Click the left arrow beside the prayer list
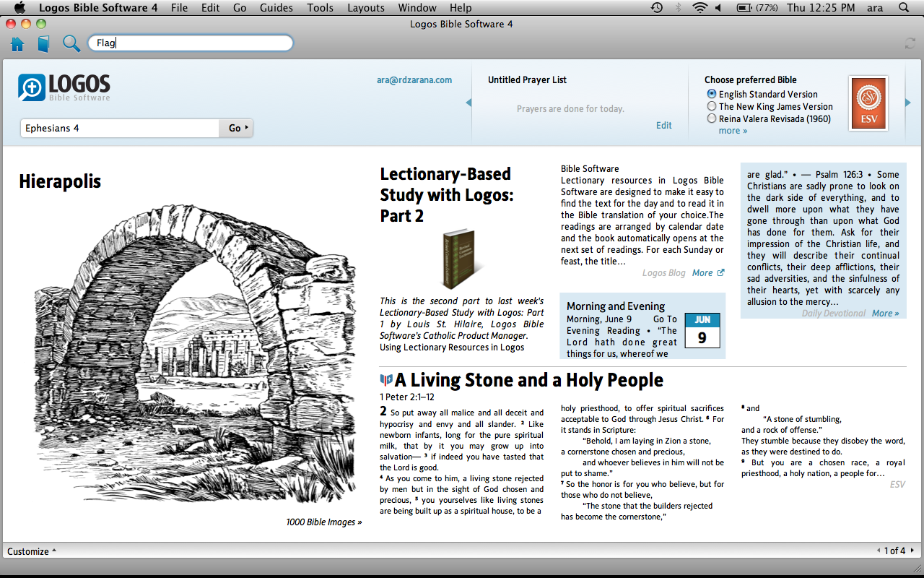The width and height of the screenshot is (924, 578). click(468, 103)
